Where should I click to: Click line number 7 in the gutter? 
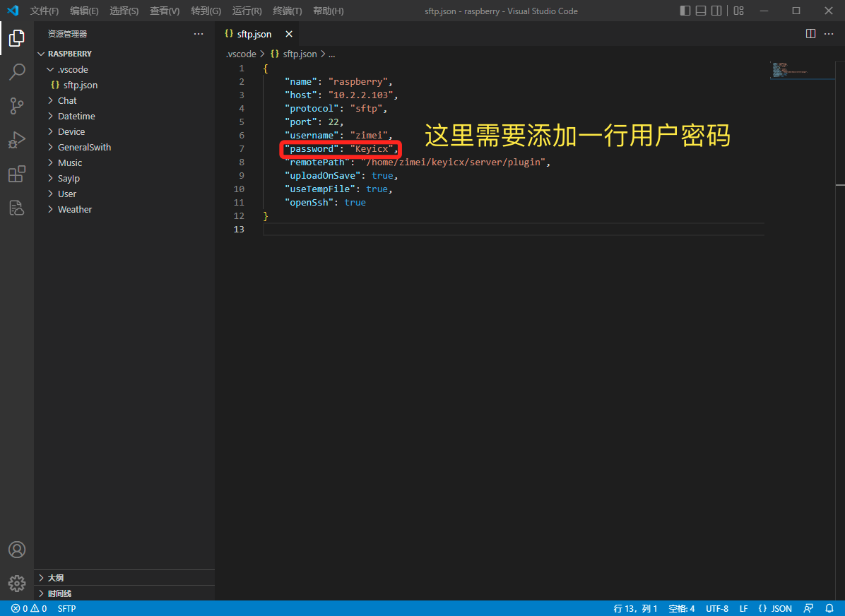click(242, 149)
